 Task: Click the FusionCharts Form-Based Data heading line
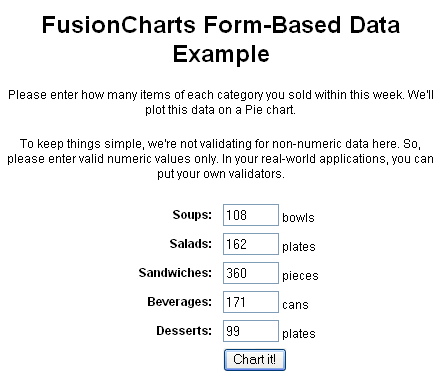(x=221, y=25)
